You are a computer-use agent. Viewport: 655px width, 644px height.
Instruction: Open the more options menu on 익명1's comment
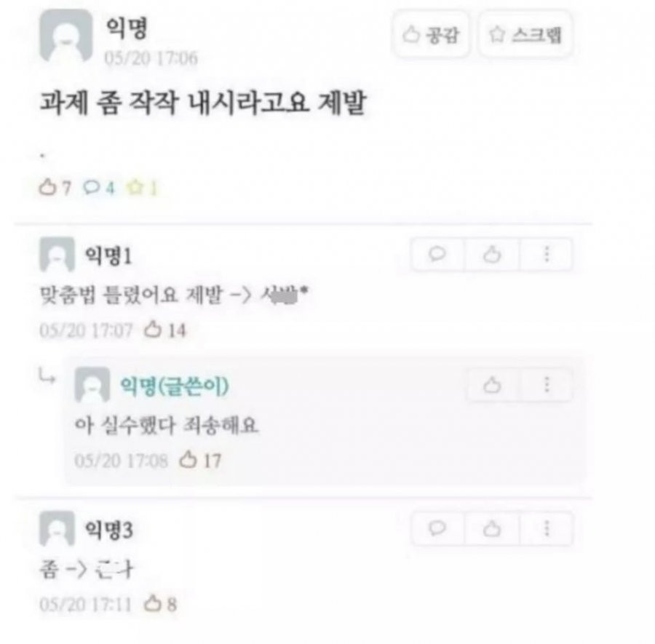click(x=547, y=254)
